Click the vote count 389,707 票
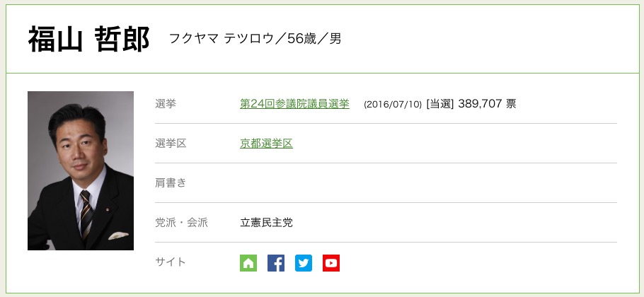This screenshot has width=644, height=297. [x=488, y=104]
